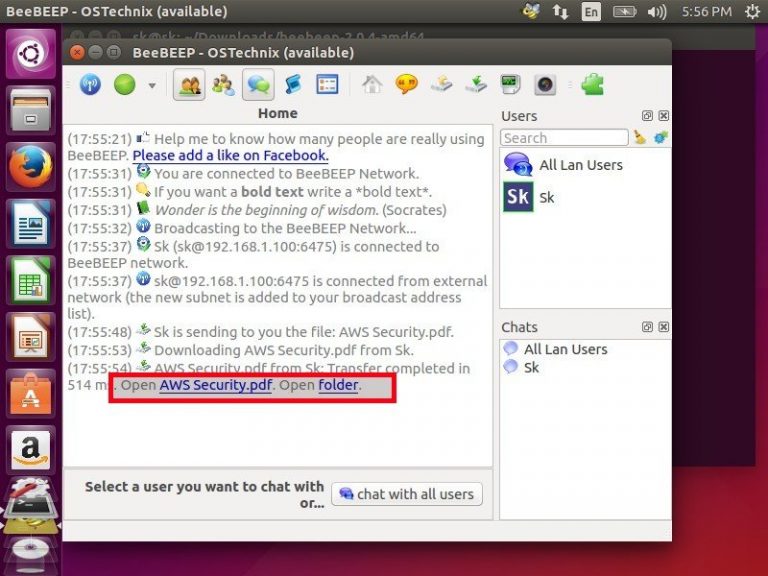Select All Lan Users in Users list

[x=585, y=165]
